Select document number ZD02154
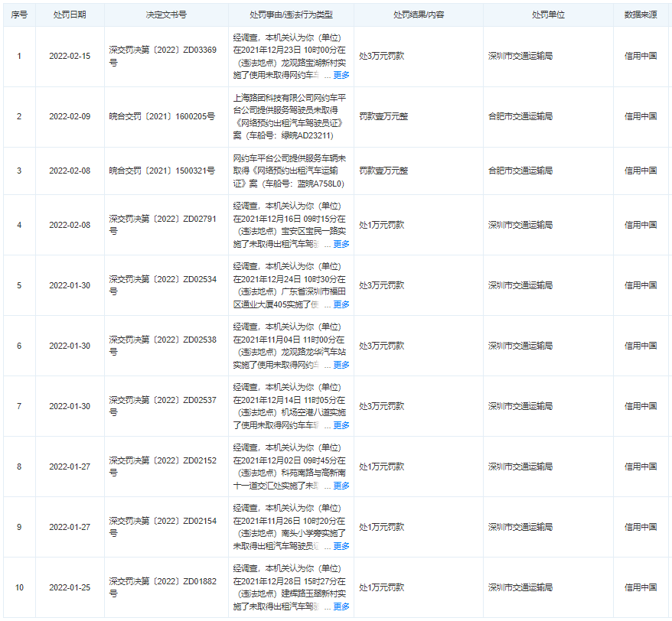This screenshot has height=621, width=672. [163, 527]
